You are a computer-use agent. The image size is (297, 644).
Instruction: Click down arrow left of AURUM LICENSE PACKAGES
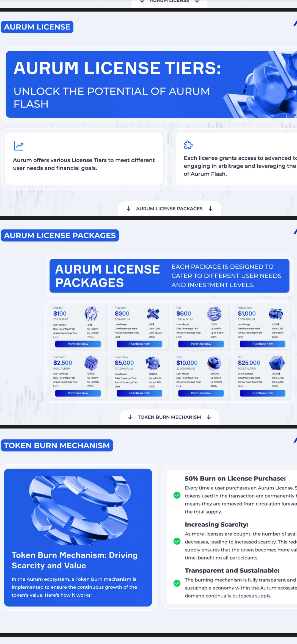pos(128,209)
